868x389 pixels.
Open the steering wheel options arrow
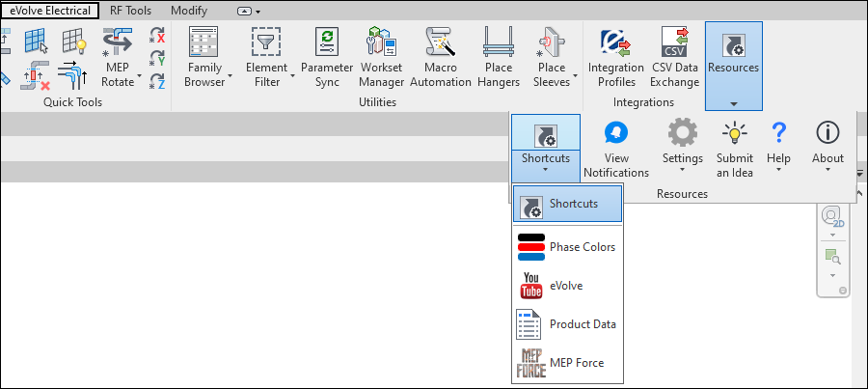[833, 235]
